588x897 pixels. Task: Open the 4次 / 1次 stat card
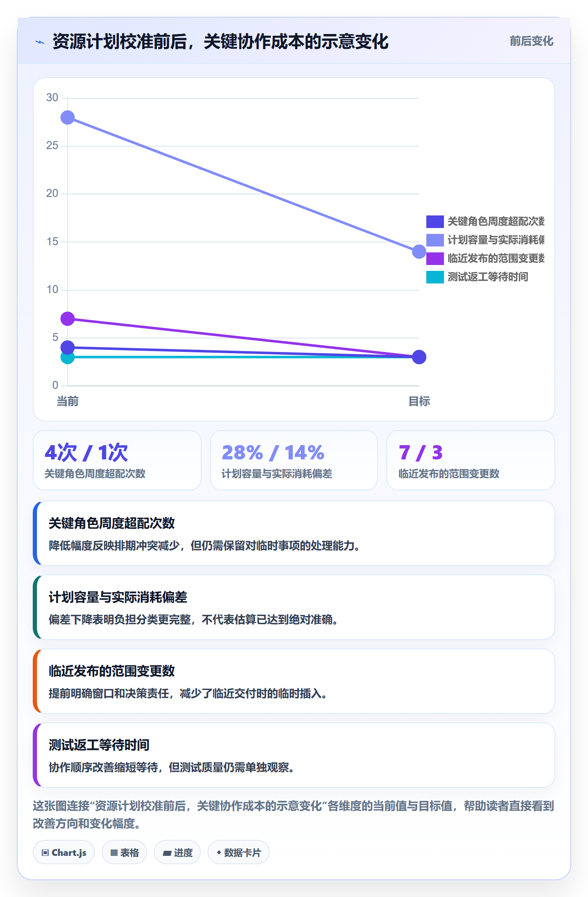pyautogui.click(x=117, y=460)
